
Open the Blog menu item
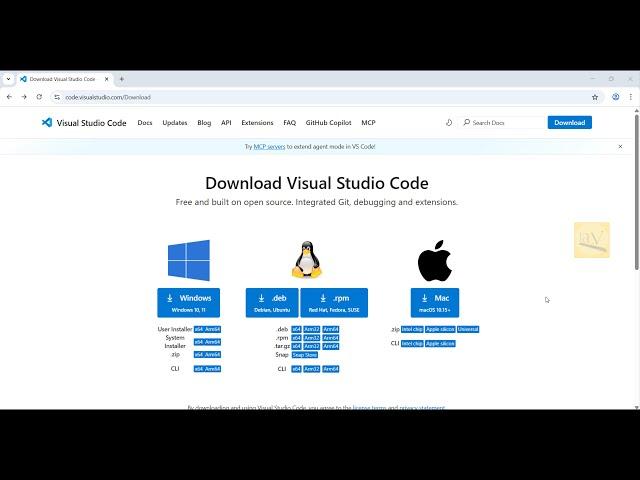(204, 122)
